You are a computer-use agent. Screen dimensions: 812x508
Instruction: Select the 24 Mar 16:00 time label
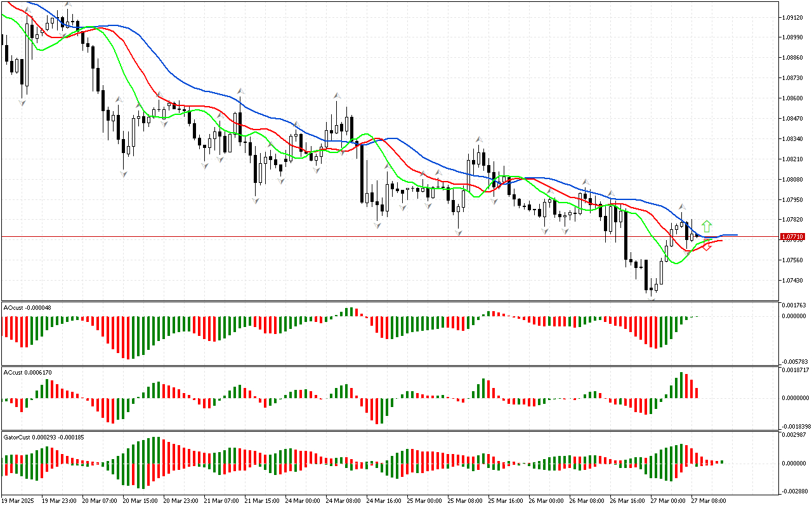coord(384,500)
